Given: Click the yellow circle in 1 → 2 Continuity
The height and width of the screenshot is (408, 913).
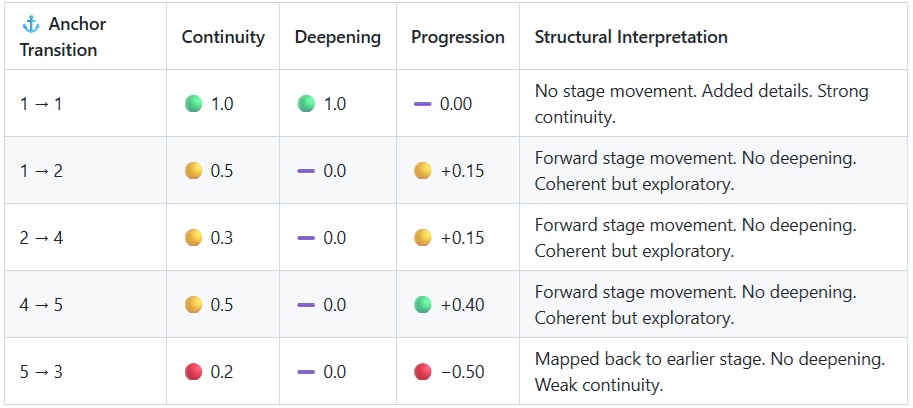Looking at the screenshot, I should [x=194, y=171].
